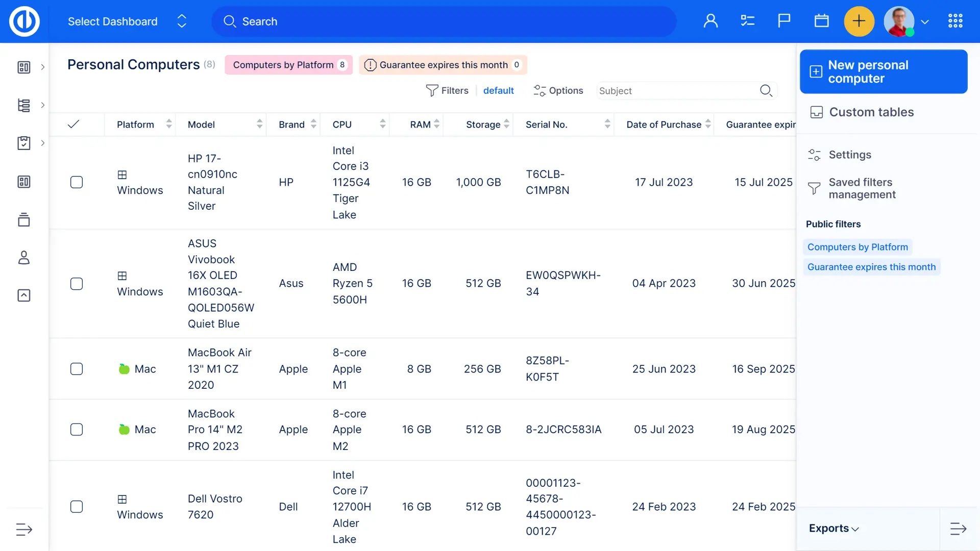
Task: Click the user profile outline icon
Action: click(x=710, y=21)
